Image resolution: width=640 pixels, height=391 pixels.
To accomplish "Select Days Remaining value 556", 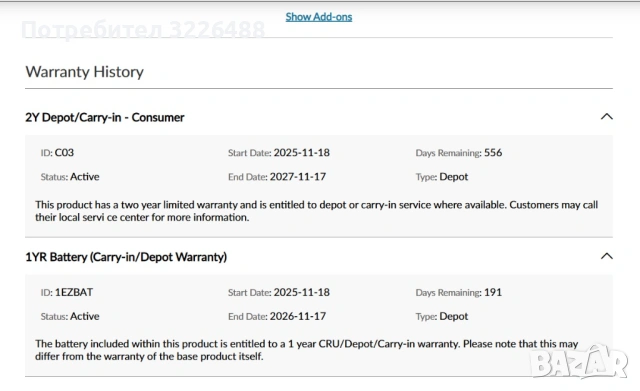I will click(493, 153).
